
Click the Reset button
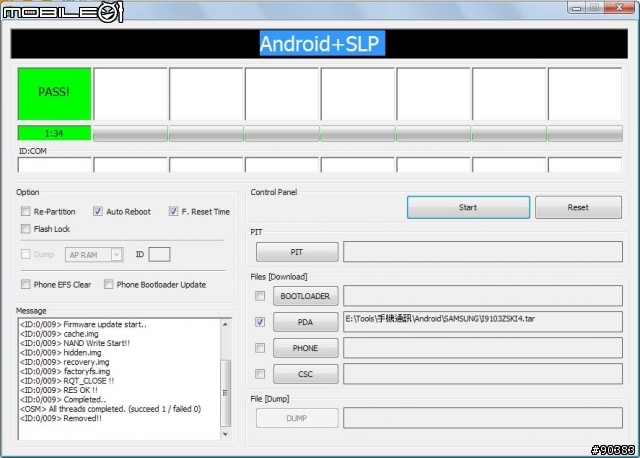coord(578,207)
